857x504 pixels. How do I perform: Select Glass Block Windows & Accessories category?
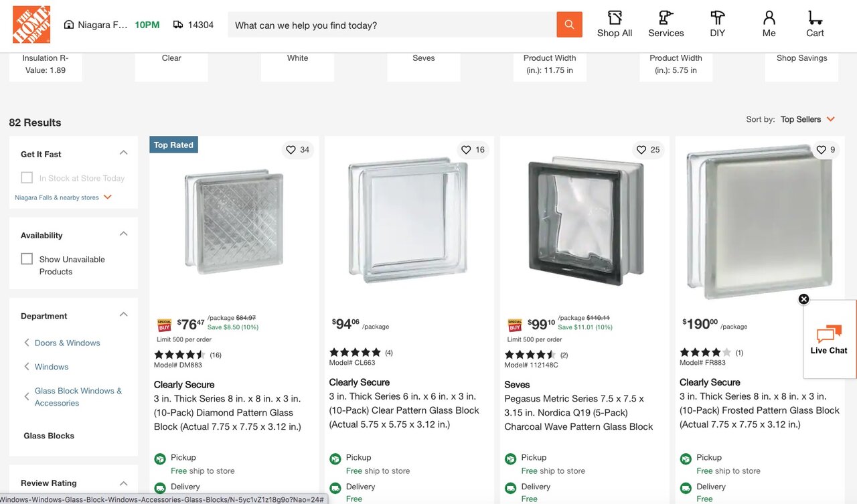(x=78, y=397)
